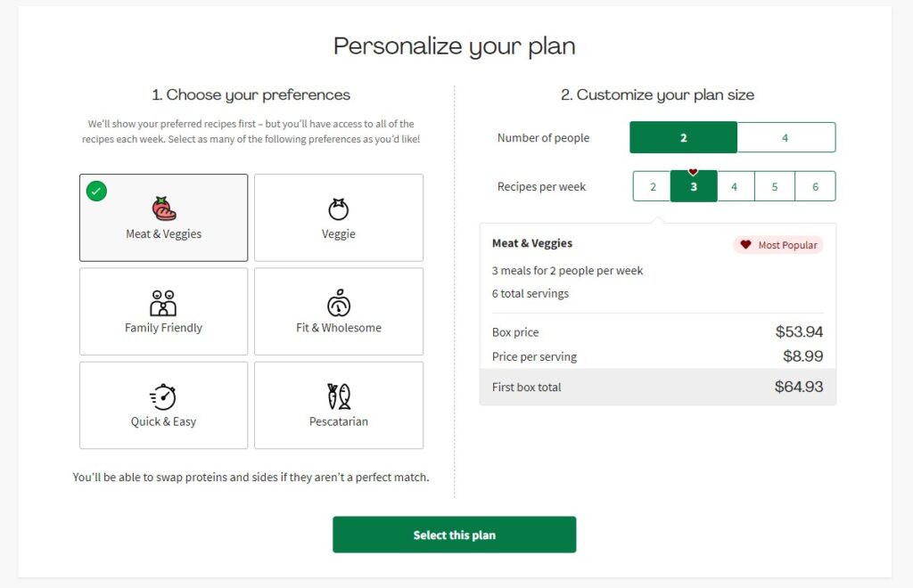The width and height of the screenshot is (913, 588).
Task: Select 4 for number of people
Action: pyautogui.click(x=786, y=138)
